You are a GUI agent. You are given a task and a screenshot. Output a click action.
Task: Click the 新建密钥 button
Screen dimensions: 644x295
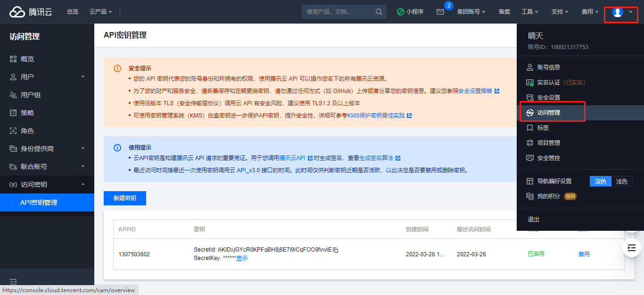(125, 198)
